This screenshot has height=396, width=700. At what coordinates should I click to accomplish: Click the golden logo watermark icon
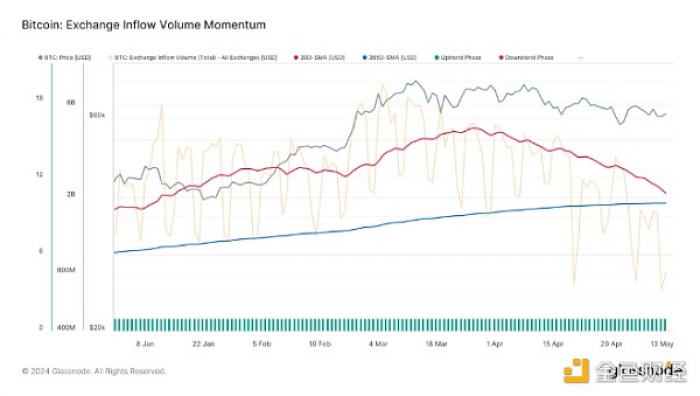[x=576, y=371]
